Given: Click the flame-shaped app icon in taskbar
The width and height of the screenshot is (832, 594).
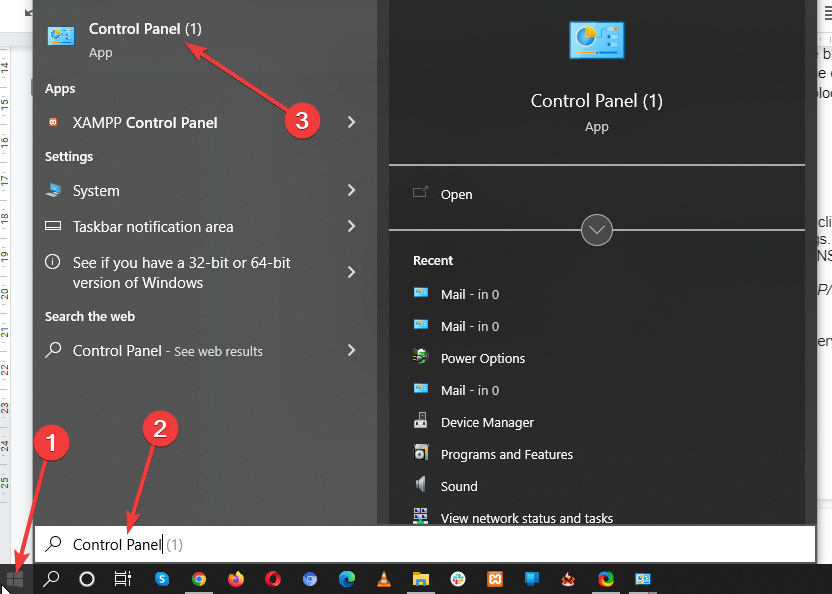Looking at the screenshot, I should point(568,579).
